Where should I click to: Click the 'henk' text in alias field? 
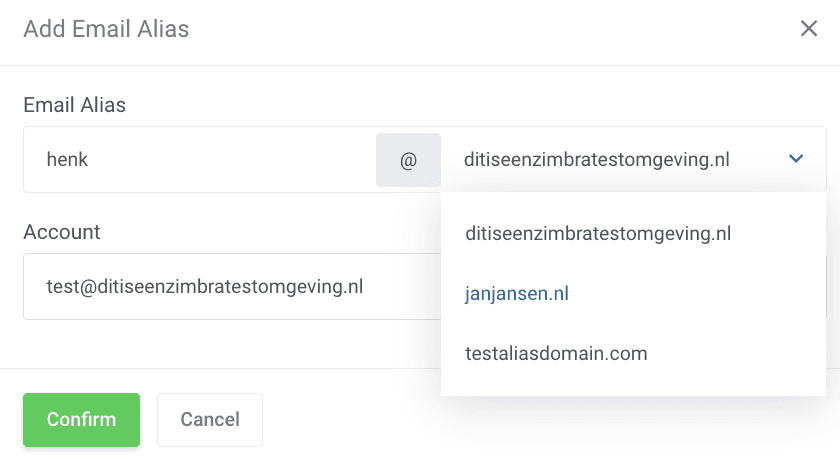pos(68,159)
